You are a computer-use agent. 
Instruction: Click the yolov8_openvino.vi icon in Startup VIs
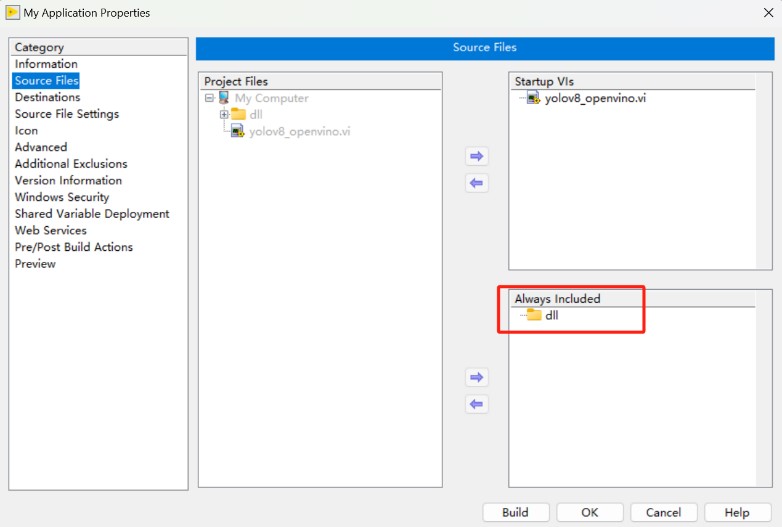click(534, 98)
